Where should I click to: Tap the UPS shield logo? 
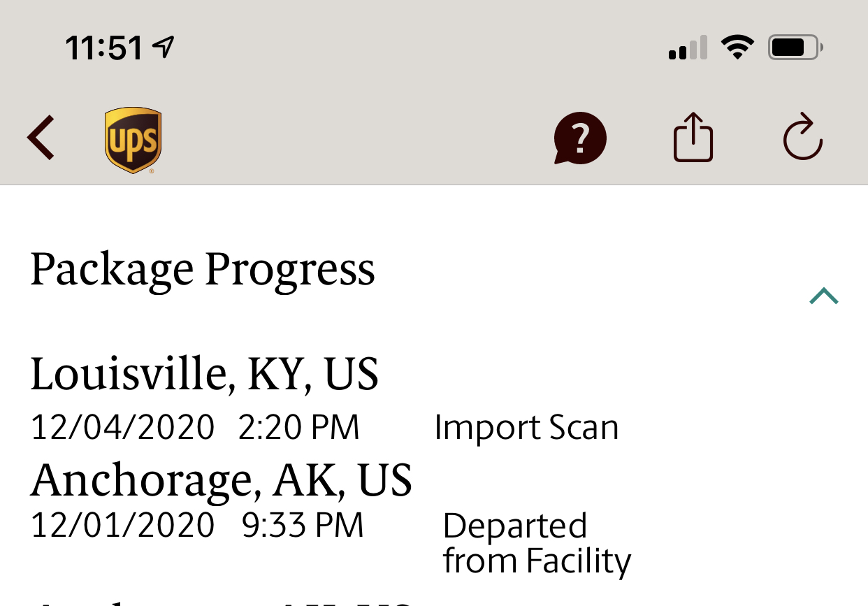click(x=133, y=140)
